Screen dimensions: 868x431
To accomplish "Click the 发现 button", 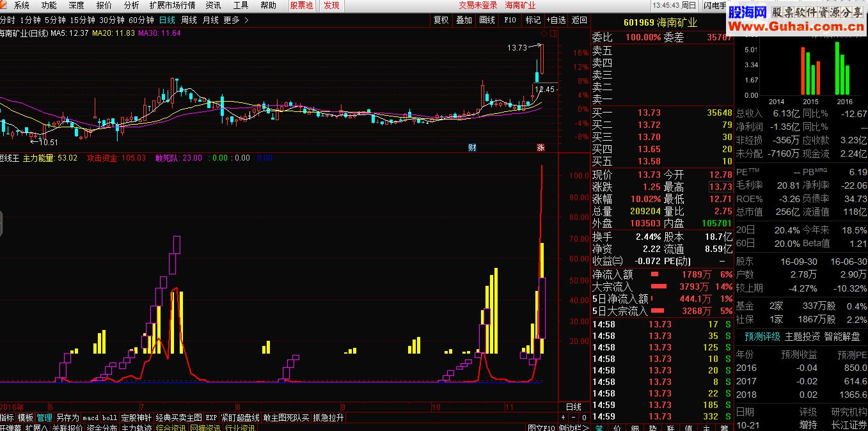I will [331, 5].
